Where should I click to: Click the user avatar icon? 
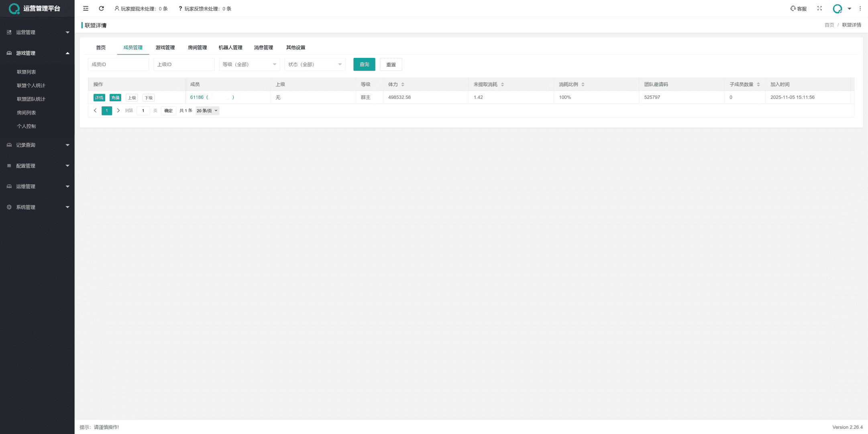point(837,8)
